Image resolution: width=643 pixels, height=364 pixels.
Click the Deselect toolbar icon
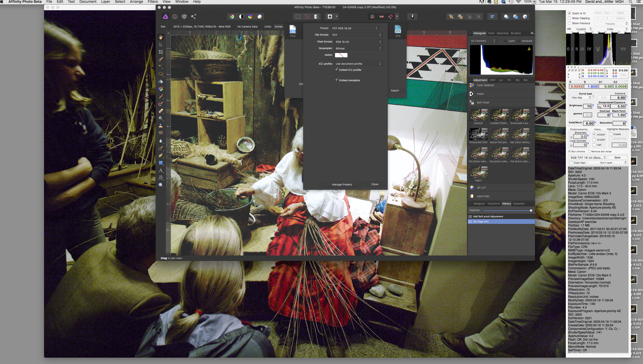point(307,17)
